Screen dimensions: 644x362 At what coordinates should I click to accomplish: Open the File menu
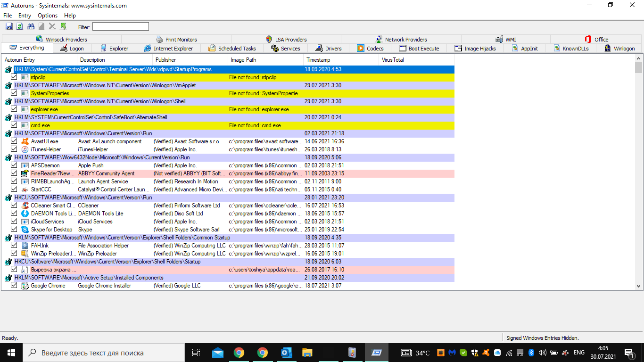(8, 16)
